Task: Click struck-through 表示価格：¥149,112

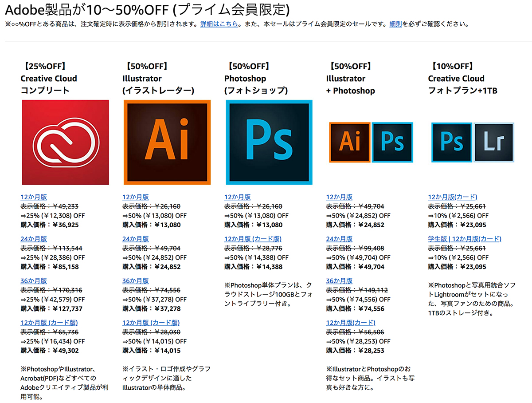Action: point(357,290)
